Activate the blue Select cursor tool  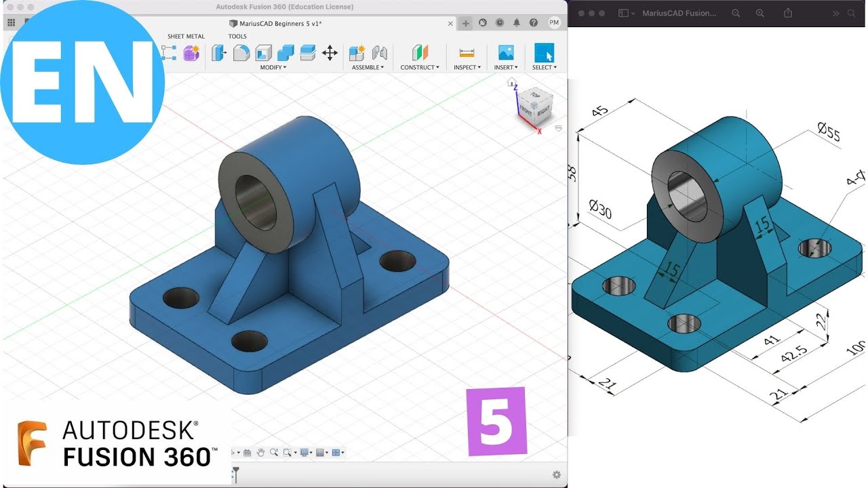coord(544,53)
